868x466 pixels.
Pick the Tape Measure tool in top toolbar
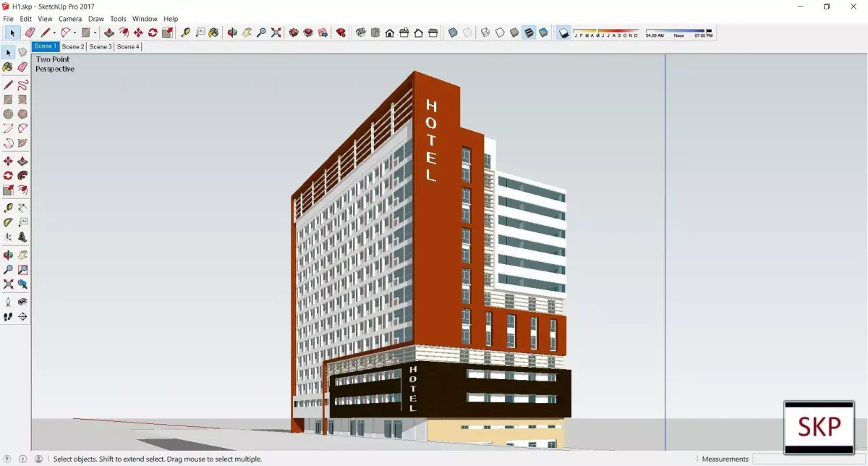coord(185,33)
